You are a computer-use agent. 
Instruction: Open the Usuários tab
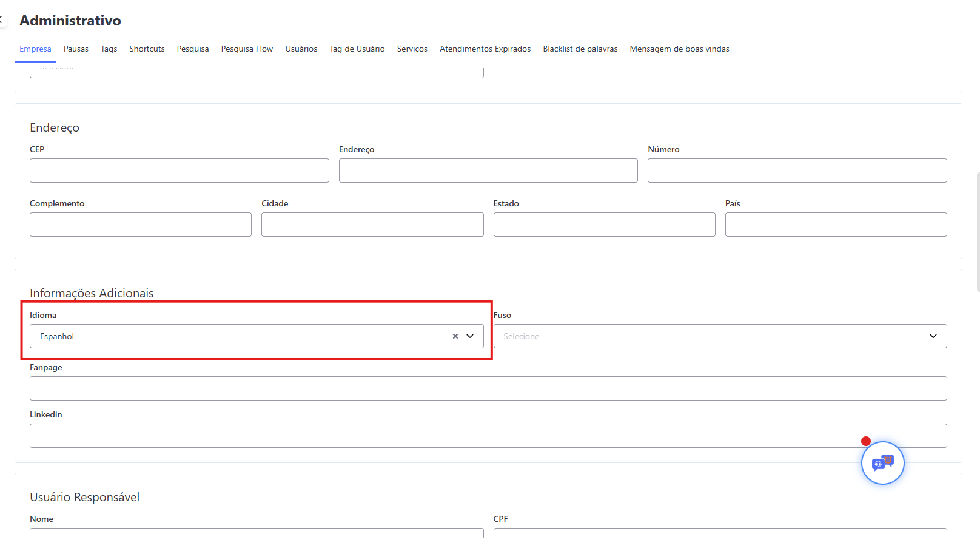point(301,49)
